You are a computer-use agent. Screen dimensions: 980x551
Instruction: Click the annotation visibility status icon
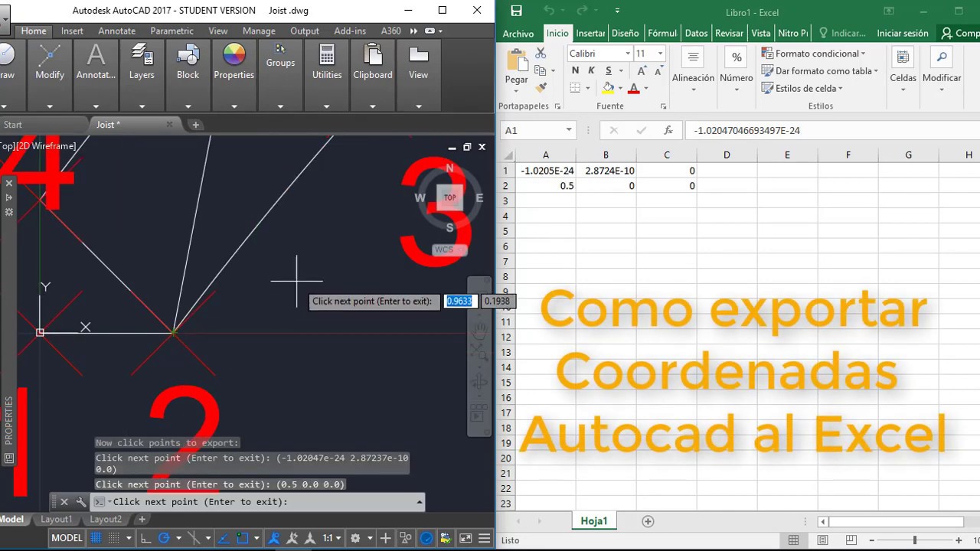[x=275, y=538]
